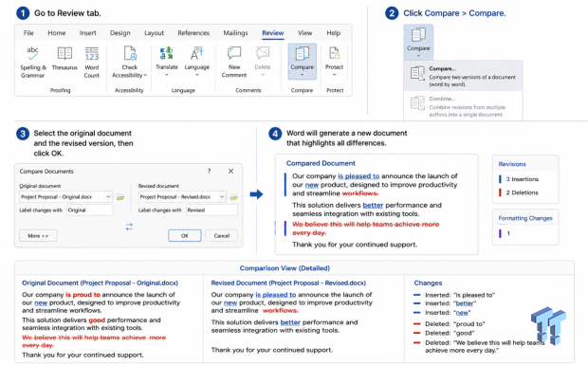Switch to the Design tab
This screenshot has width=588, height=365.
pos(120,33)
